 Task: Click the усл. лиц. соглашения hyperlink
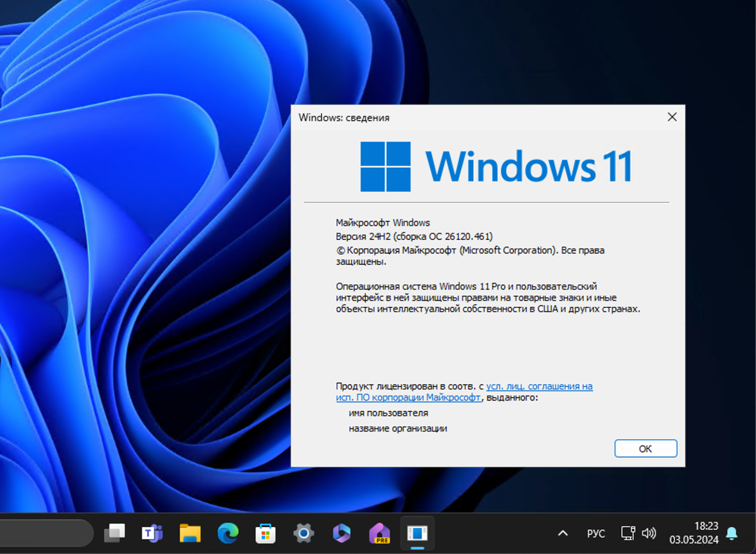pos(538,386)
